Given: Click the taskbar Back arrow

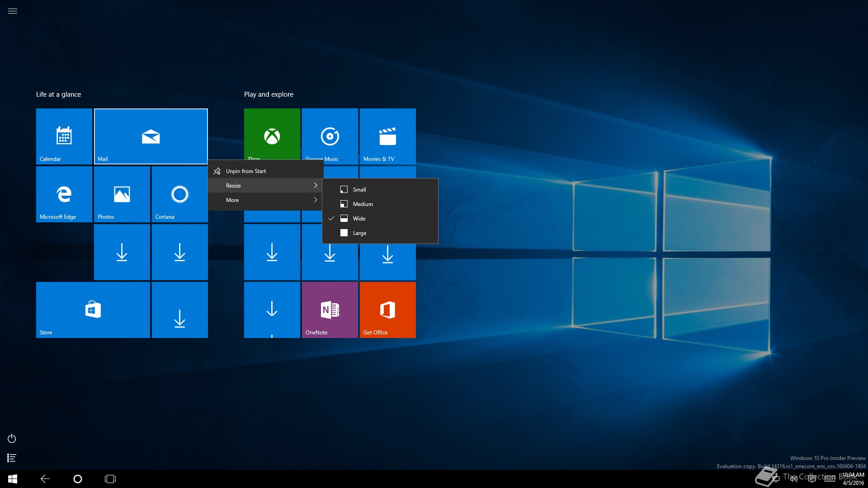Looking at the screenshot, I should 45,479.
